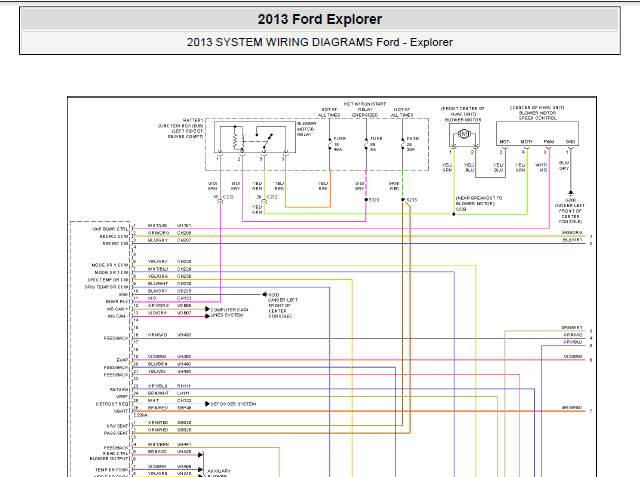640x477 pixels.
Task: Click the AUXILIARY label beside the bracket
Action: (219, 471)
